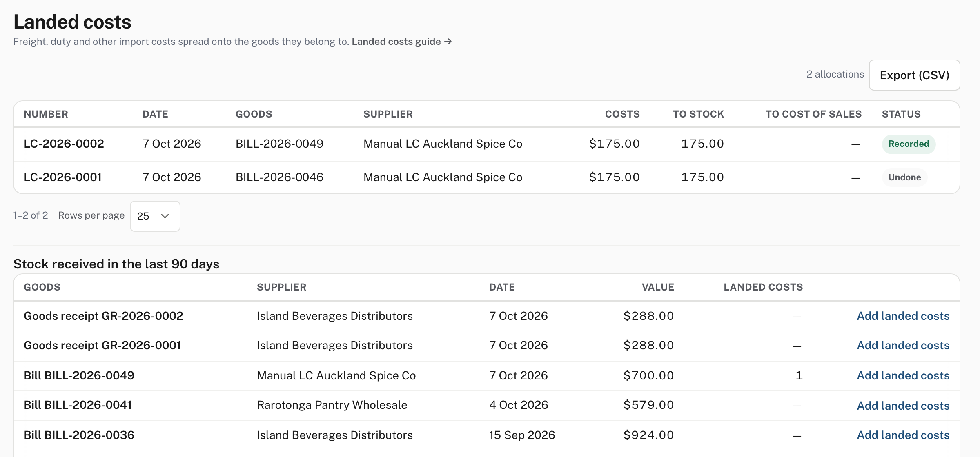Open the Landed costs guide link
The width and height of the screenshot is (980, 457).
(401, 42)
